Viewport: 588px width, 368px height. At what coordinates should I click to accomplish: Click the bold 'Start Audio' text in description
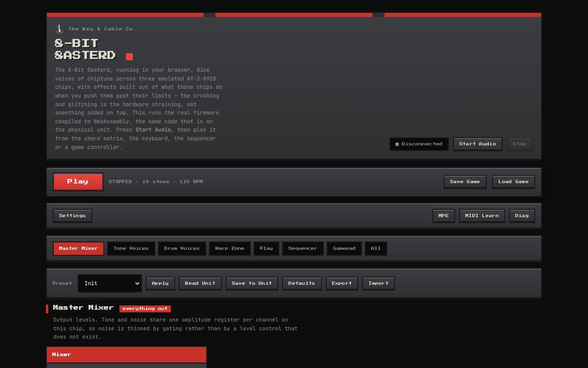[x=153, y=130]
